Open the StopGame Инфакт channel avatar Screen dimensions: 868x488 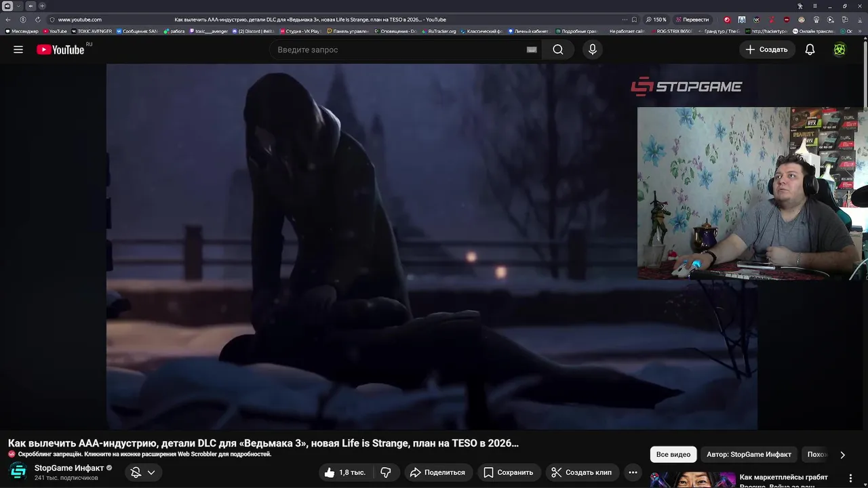pyautogui.click(x=18, y=472)
